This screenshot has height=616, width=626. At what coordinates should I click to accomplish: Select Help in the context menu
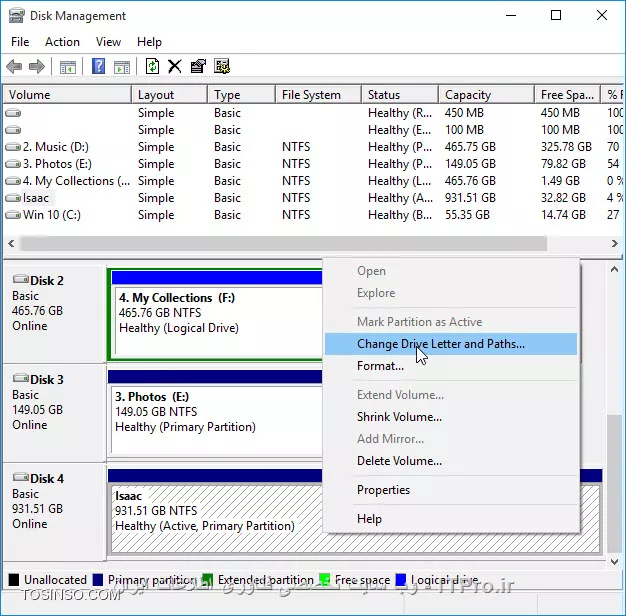point(451,519)
